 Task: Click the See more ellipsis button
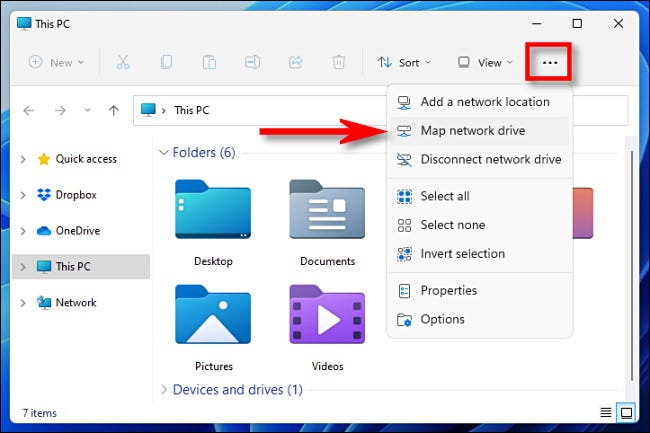(550, 63)
